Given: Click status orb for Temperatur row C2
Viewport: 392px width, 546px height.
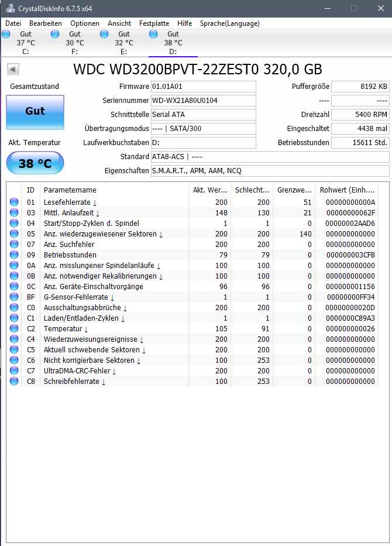Looking at the screenshot, I should coord(14,328).
